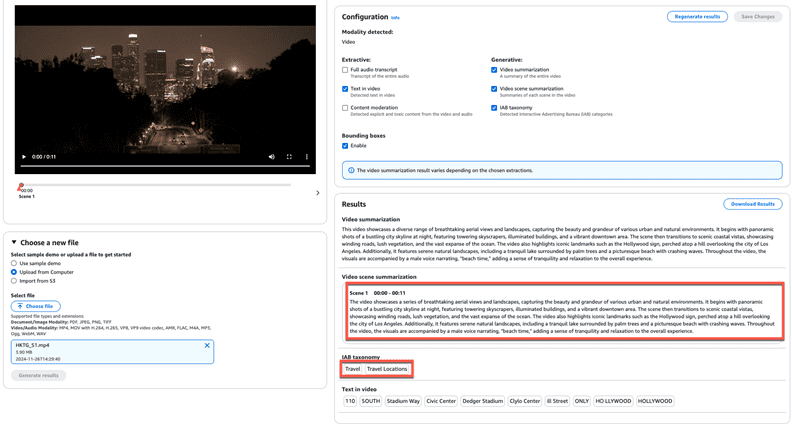Screen dimensions: 792x443
Task: Remove the HKTG_S1.mp4 file
Action: pos(207,346)
